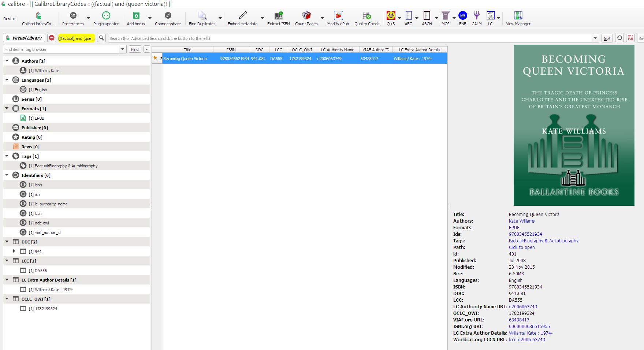The image size is (644, 350).
Task: Open the VIAF.org URL 63438417
Action: point(519,320)
